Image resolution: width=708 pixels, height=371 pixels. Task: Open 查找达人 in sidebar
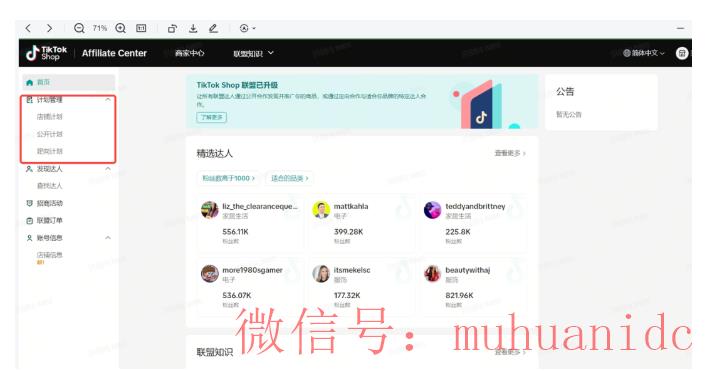tap(50, 186)
